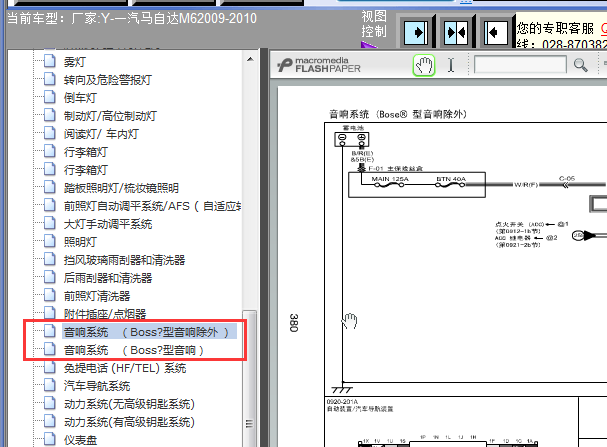Viewport: 607px width, 447px height.
Task: Click the document icon beside 前照灯清洗器
Action: pyautogui.click(x=50, y=295)
